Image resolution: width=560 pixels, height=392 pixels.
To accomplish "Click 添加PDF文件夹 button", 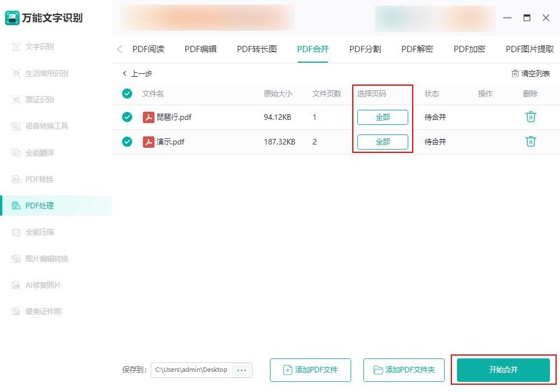I will pyautogui.click(x=404, y=370).
